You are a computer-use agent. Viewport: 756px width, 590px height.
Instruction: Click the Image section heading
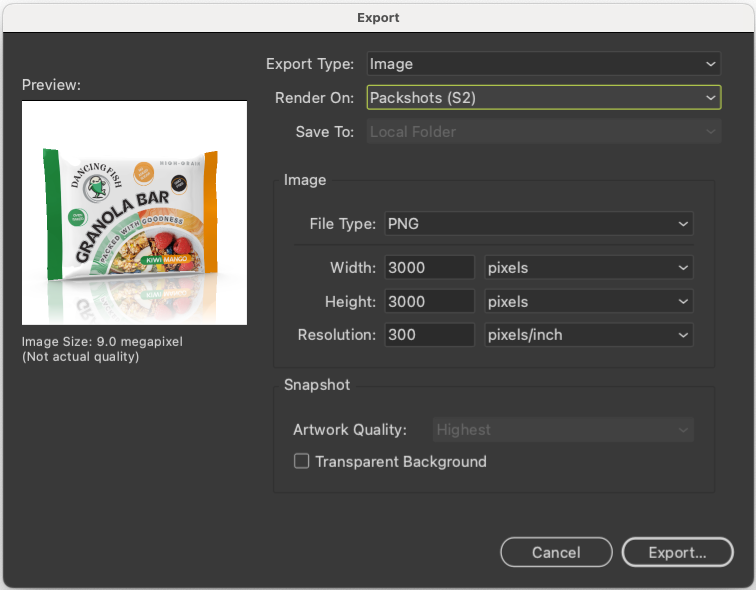305,181
